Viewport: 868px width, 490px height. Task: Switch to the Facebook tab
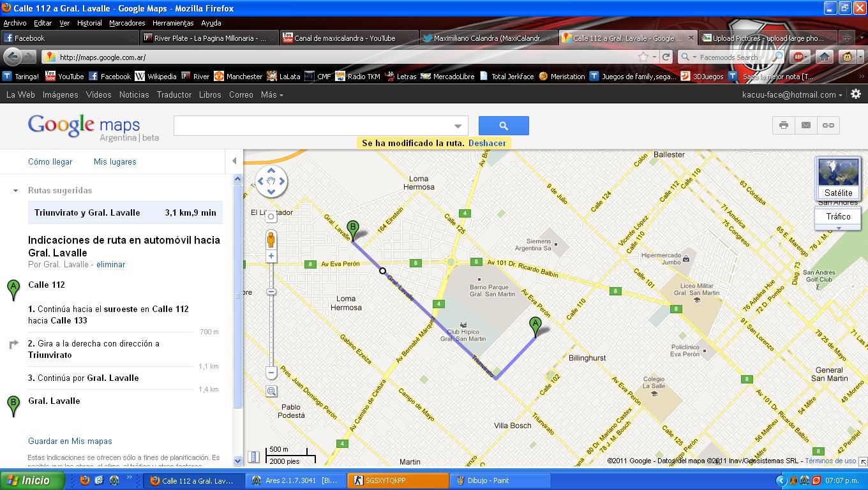(70, 38)
